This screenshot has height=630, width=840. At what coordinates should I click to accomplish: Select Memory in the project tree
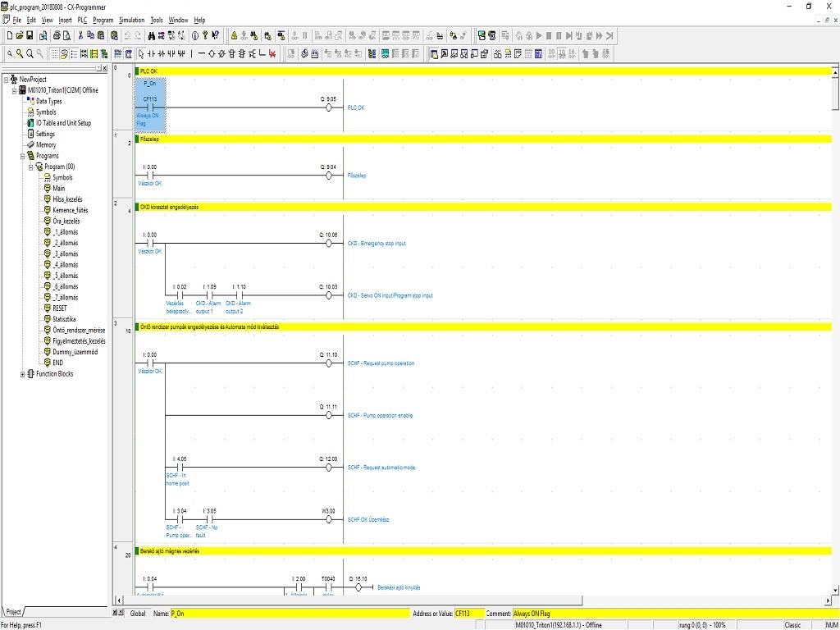click(46, 144)
